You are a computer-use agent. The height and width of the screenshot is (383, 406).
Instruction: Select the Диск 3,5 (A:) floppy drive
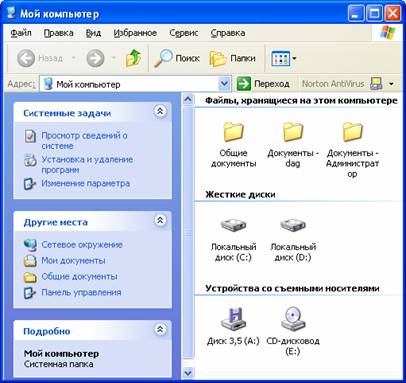click(233, 326)
